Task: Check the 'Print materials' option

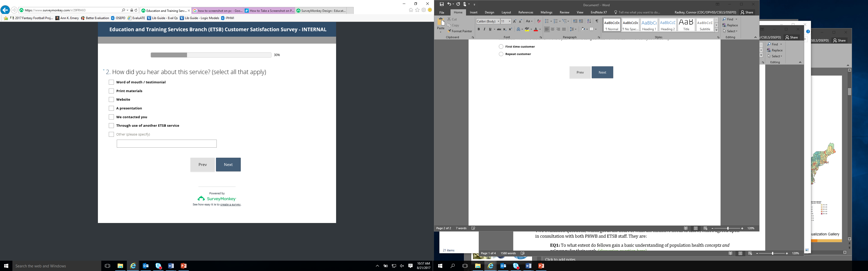Action: (111, 91)
